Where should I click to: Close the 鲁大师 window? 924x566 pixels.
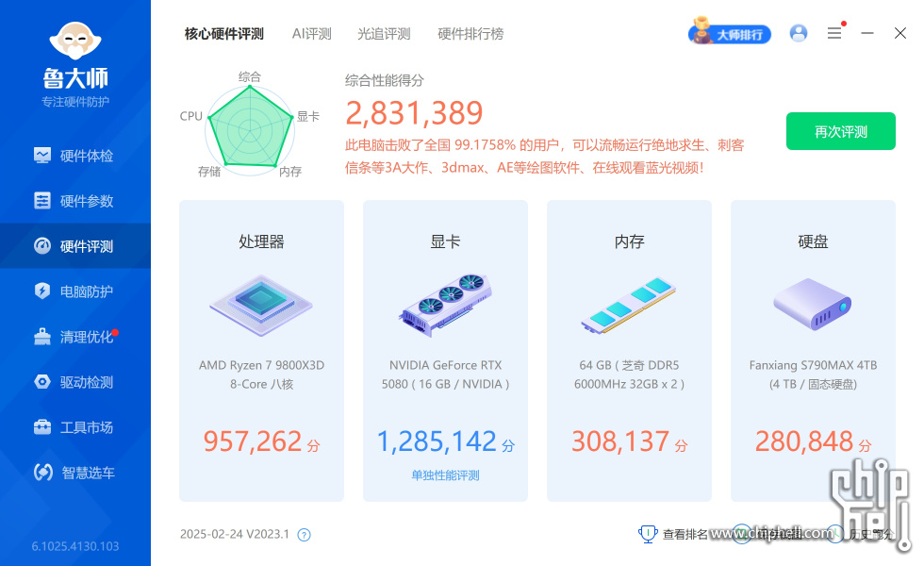(900, 33)
